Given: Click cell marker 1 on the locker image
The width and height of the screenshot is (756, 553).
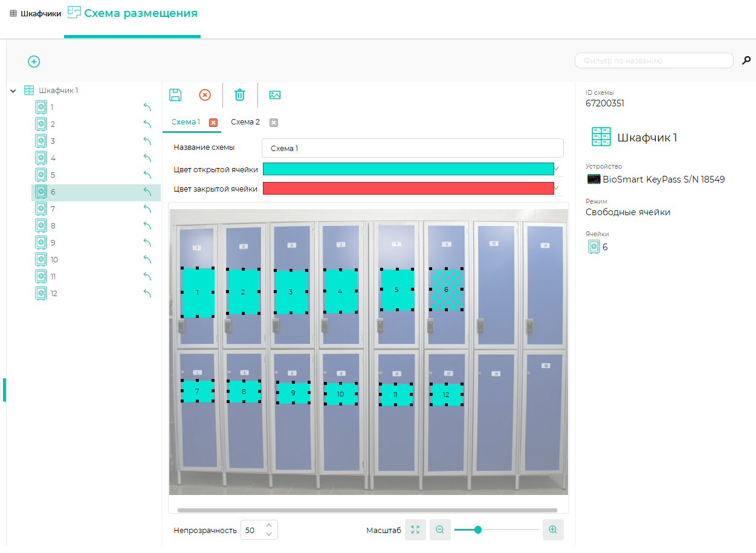Looking at the screenshot, I should click(198, 293).
